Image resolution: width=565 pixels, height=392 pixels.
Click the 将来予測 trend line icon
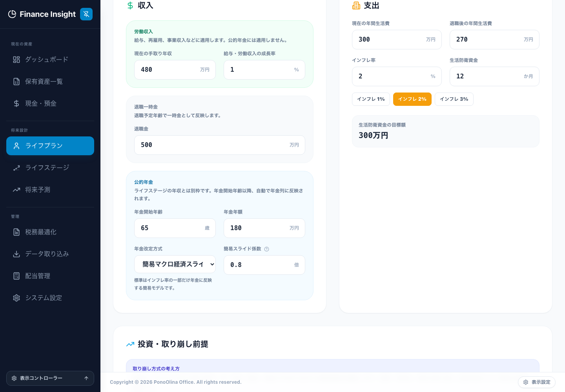[16, 190]
